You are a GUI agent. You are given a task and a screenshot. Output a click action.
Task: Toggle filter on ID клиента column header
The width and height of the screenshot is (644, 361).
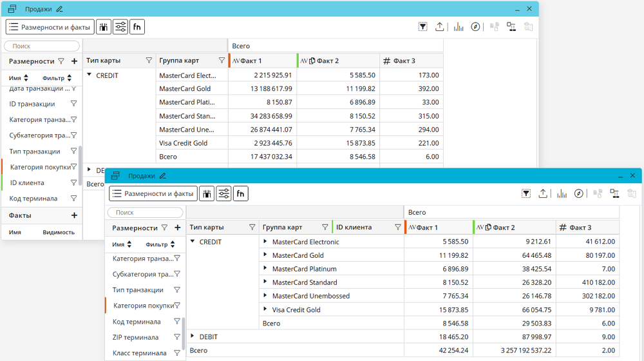398,227
